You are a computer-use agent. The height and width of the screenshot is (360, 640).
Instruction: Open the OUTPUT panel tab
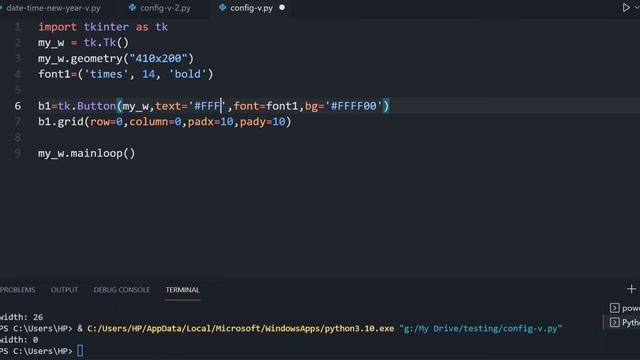click(64, 290)
